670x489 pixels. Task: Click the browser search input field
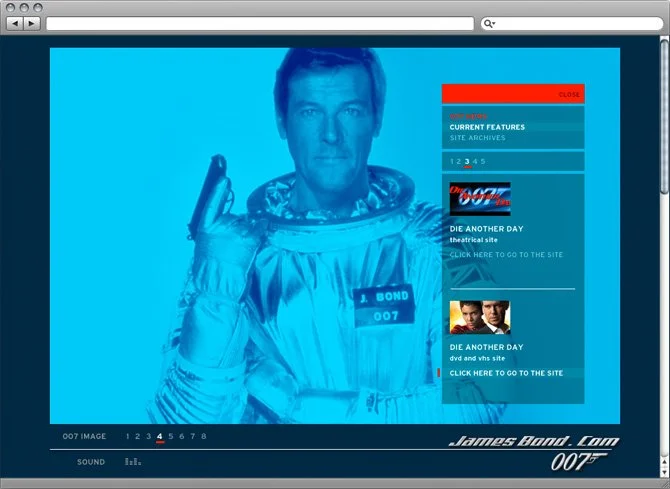(572, 24)
